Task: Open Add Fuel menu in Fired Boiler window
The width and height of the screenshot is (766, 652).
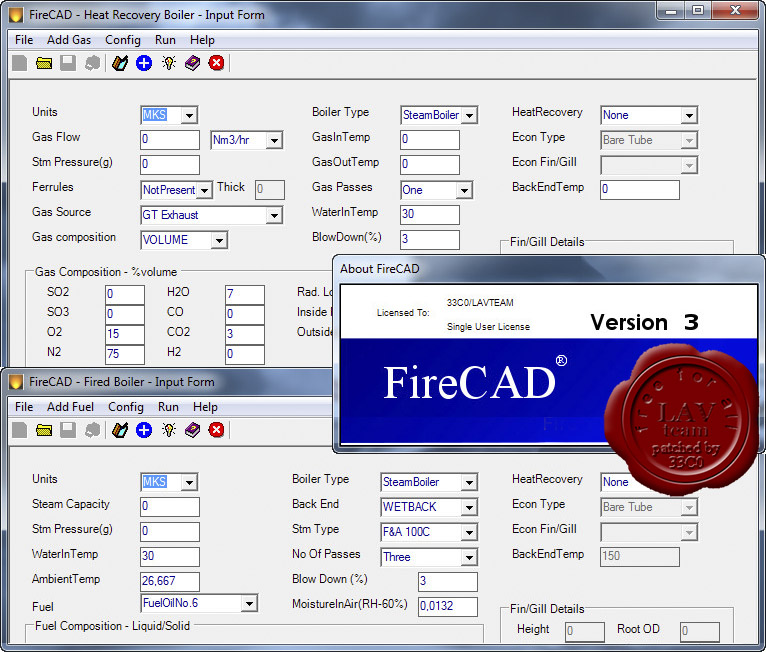Action: pyautogui.click(x=70, y=407)
